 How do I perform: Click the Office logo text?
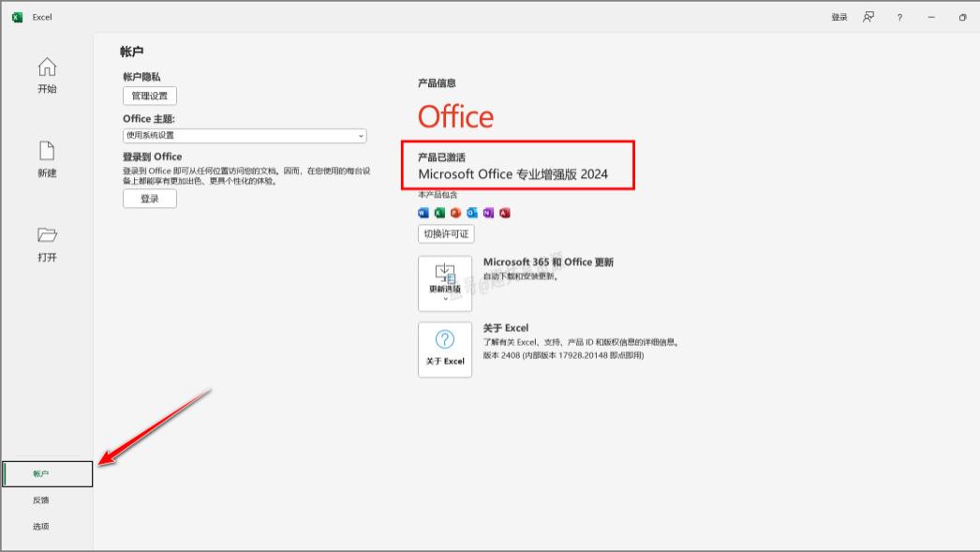pyautogui.click(x=455, y=117)
